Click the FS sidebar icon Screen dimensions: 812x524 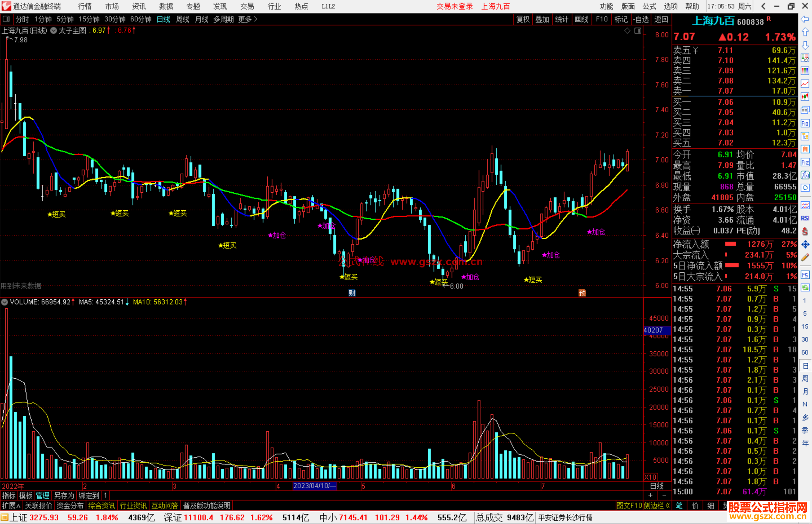tap(805, 275)
